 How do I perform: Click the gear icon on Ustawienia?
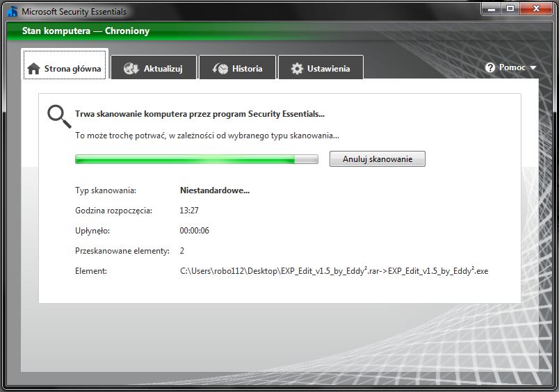pos(297,68)
